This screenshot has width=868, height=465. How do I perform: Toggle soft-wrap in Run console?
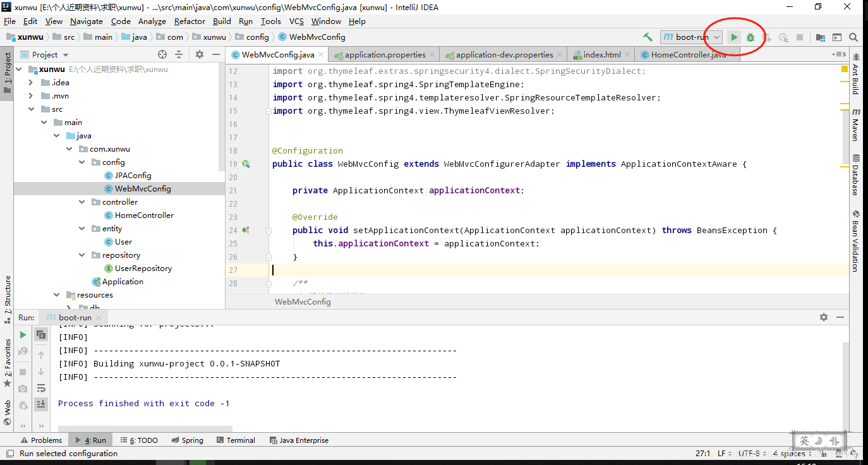click(41, 388)
